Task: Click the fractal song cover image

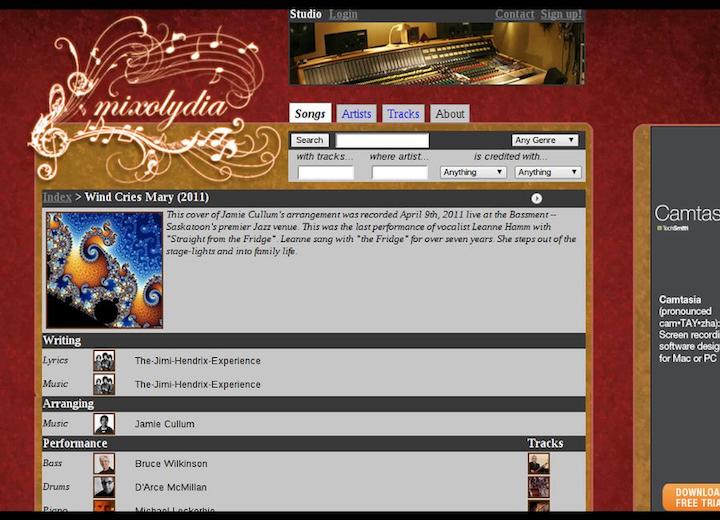Action: (104, 270)
